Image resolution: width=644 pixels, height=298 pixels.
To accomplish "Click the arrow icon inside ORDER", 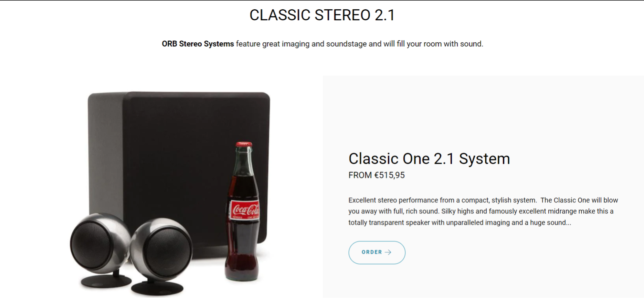I will pos(388,253).
